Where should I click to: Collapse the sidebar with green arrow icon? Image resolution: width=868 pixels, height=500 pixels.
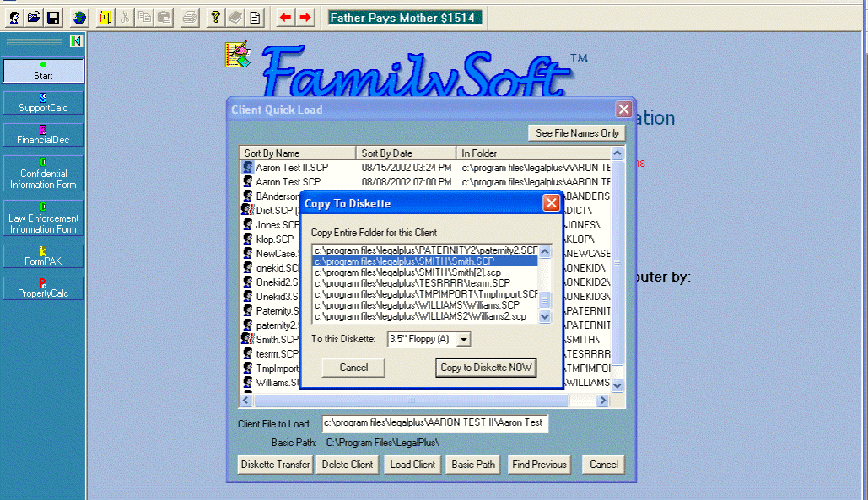76,41
